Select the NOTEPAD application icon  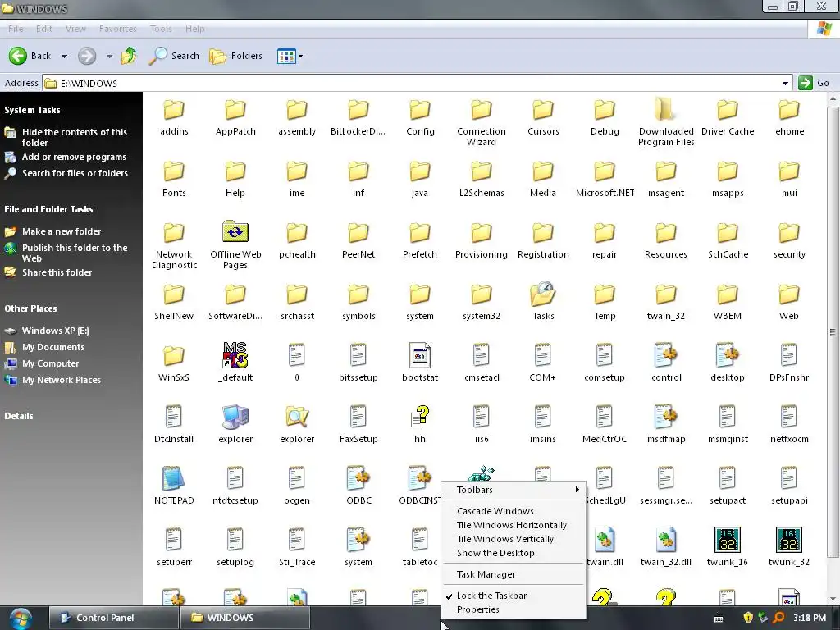click(x=174, y=478)
